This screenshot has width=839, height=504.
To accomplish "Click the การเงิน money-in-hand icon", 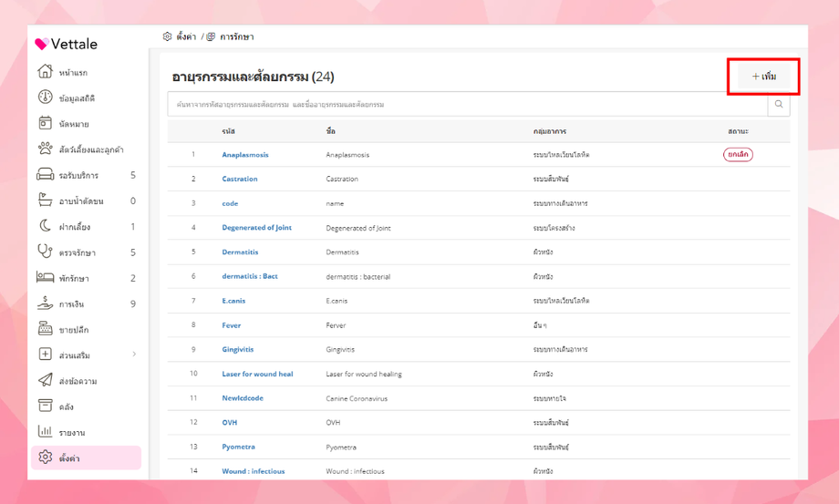I will [x=45, y=303].
